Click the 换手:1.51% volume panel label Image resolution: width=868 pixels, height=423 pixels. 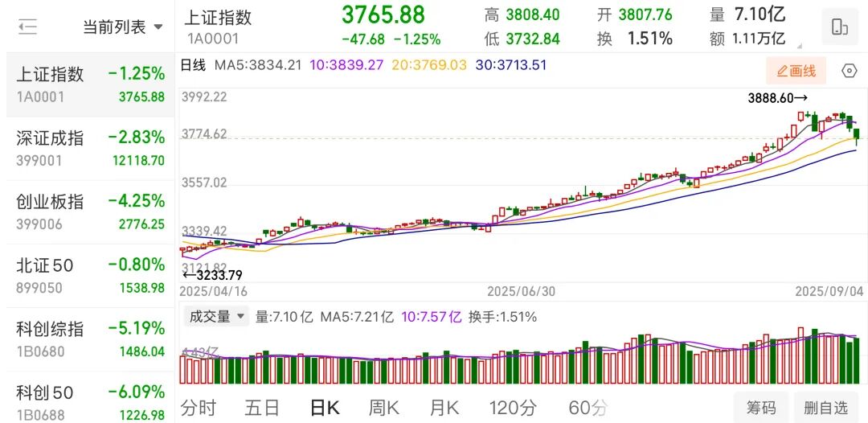pos(502,317)
